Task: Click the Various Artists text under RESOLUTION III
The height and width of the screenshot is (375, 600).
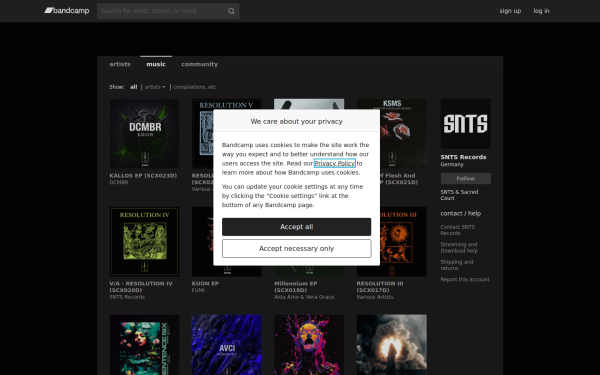Action: (375, 297)
